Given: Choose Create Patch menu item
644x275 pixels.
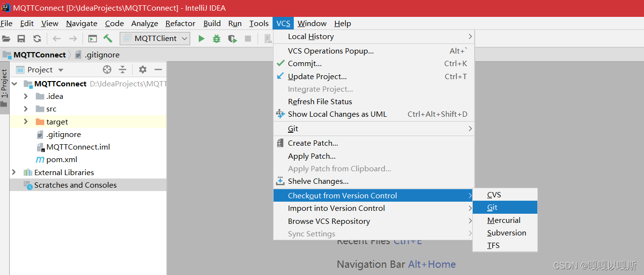Looking at the screenshot, I should coord(374,143).
